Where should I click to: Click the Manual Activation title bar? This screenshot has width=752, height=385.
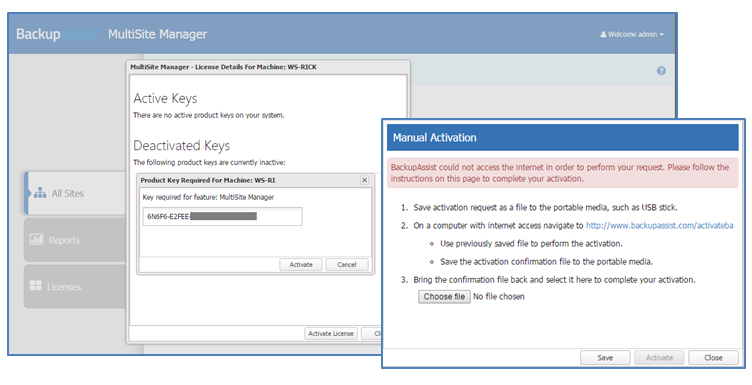563,138
